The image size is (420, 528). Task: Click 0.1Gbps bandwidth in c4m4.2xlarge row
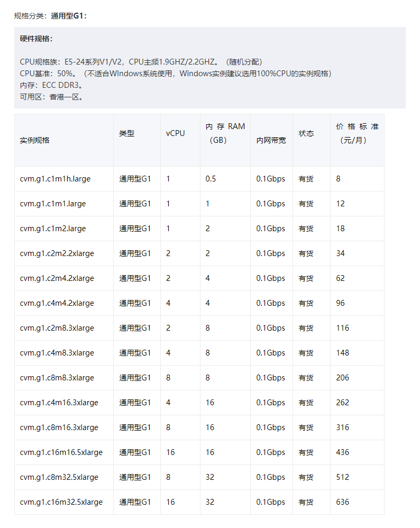pos(271,303)
